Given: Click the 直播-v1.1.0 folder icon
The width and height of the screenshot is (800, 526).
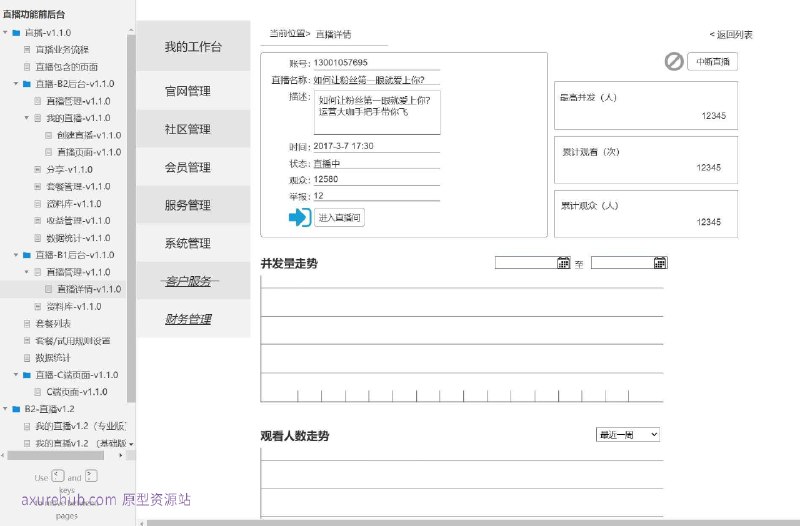Looking at the screenshot, I should (x=16, y=33).
